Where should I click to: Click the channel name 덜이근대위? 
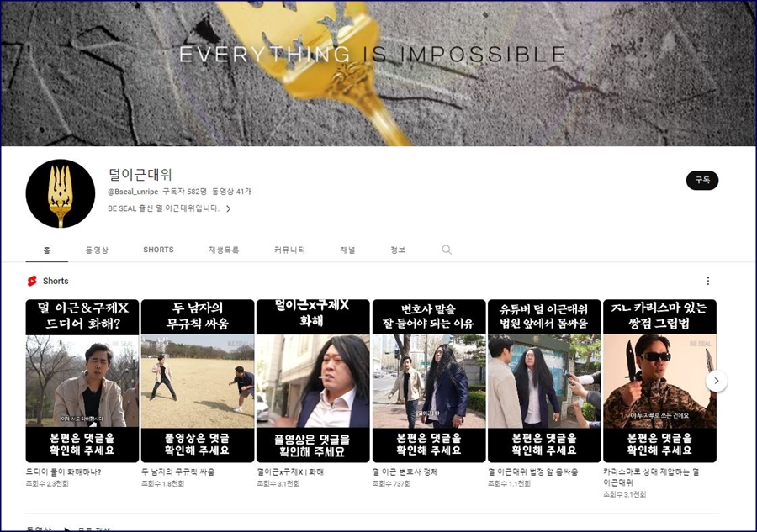tap(140, 174)
